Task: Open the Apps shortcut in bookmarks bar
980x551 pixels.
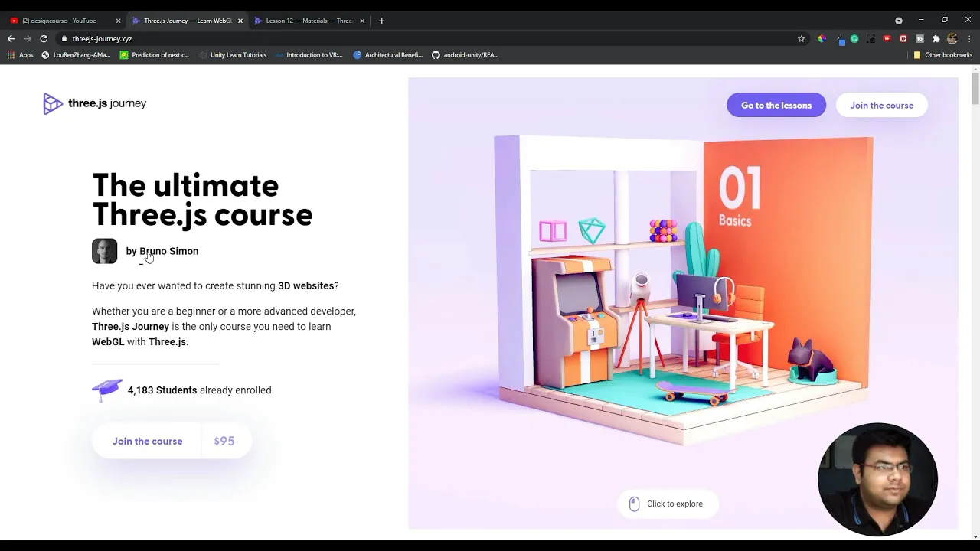Action: pyautogui.click(x=21, y=55)
